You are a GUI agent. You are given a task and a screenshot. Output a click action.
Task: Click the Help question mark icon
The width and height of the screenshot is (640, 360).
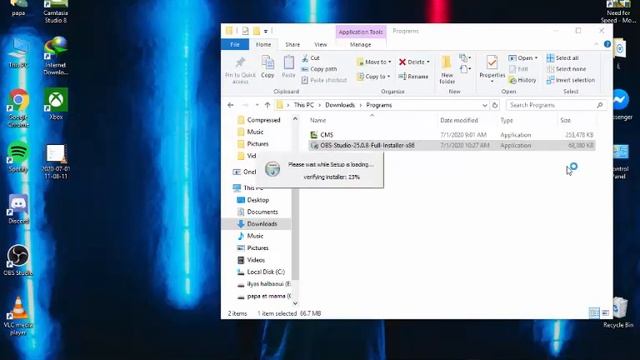[x=607, y=44]
